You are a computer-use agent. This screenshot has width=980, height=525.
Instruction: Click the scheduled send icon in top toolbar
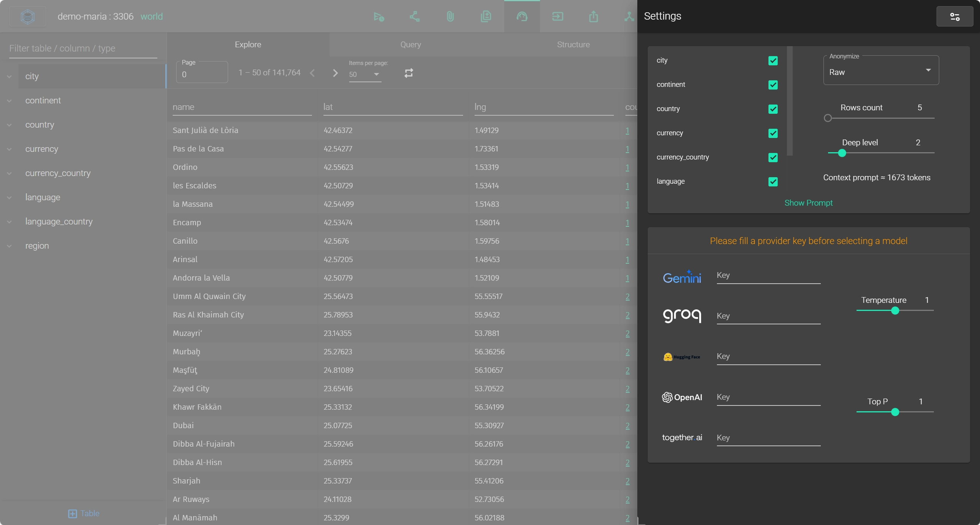pyautogui.click(x=378, y=17)
